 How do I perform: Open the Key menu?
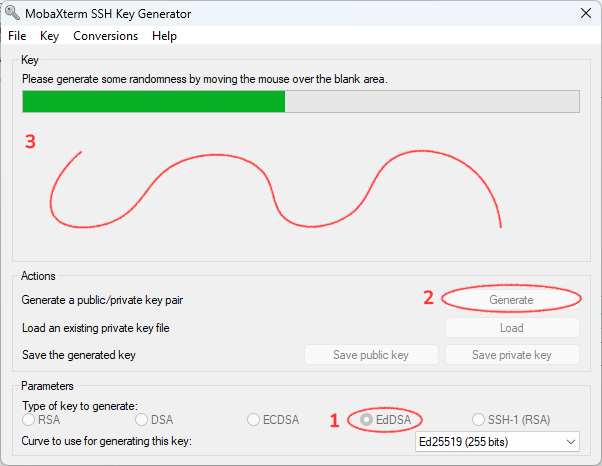pyautogui.click(x=50, y=35)
